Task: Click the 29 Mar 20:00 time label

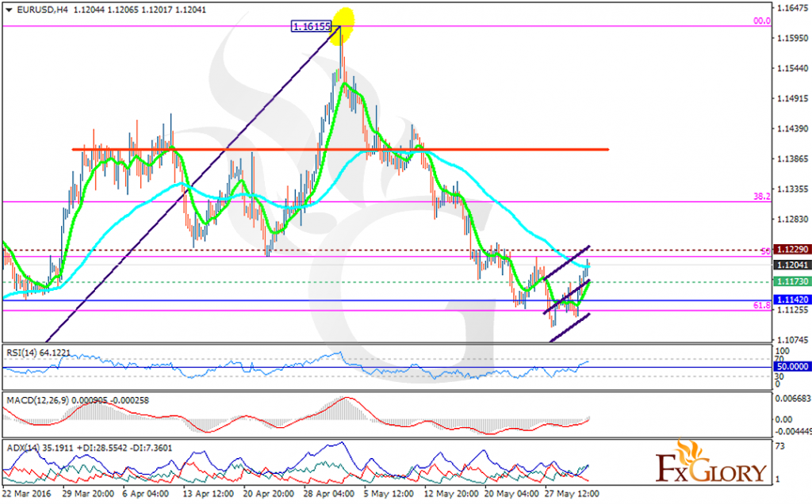Action: pos(88,494)
